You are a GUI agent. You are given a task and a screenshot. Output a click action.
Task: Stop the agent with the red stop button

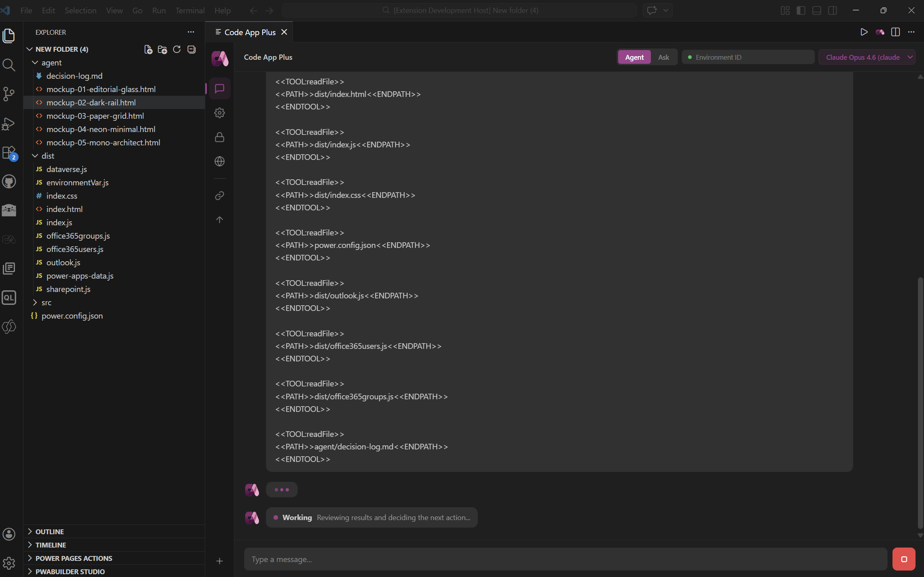904,559
